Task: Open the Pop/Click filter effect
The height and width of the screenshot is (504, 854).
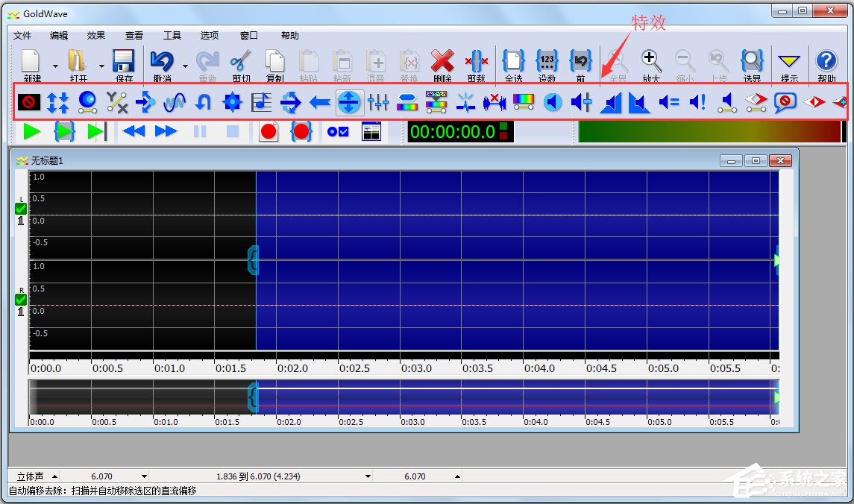Action: 465,102
